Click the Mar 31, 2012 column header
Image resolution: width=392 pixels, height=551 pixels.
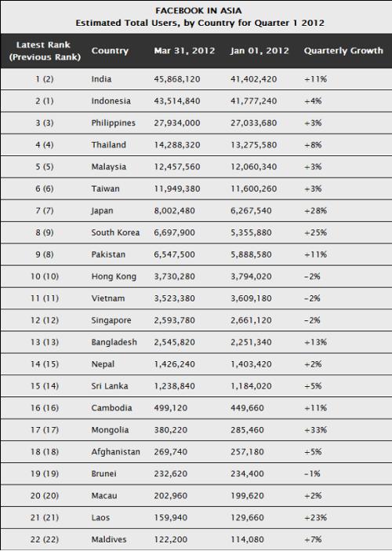(x=184, y=50)
